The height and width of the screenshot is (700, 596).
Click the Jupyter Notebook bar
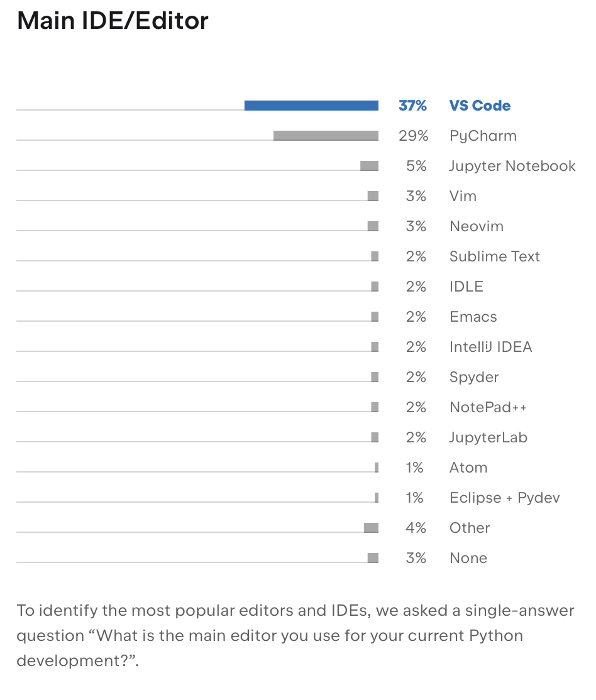pos(369,166)
